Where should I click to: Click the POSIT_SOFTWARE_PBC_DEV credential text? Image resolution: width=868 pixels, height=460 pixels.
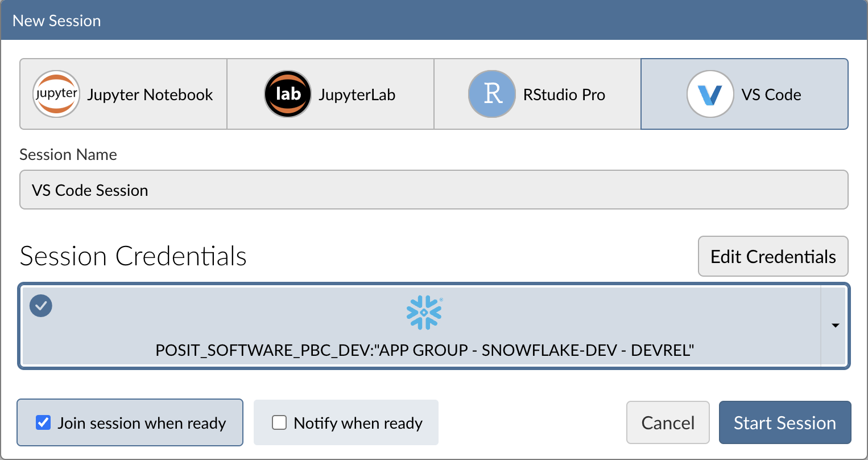point(424,350)
